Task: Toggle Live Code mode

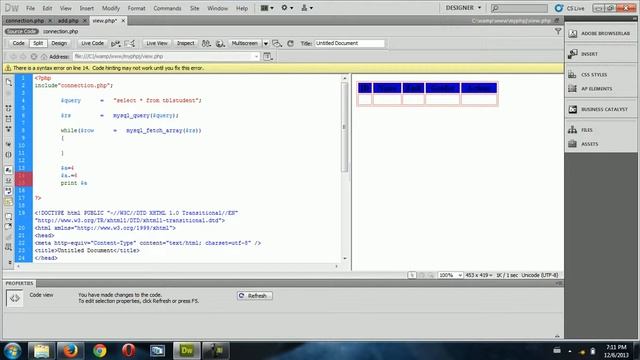Action: tap(92, 43)
